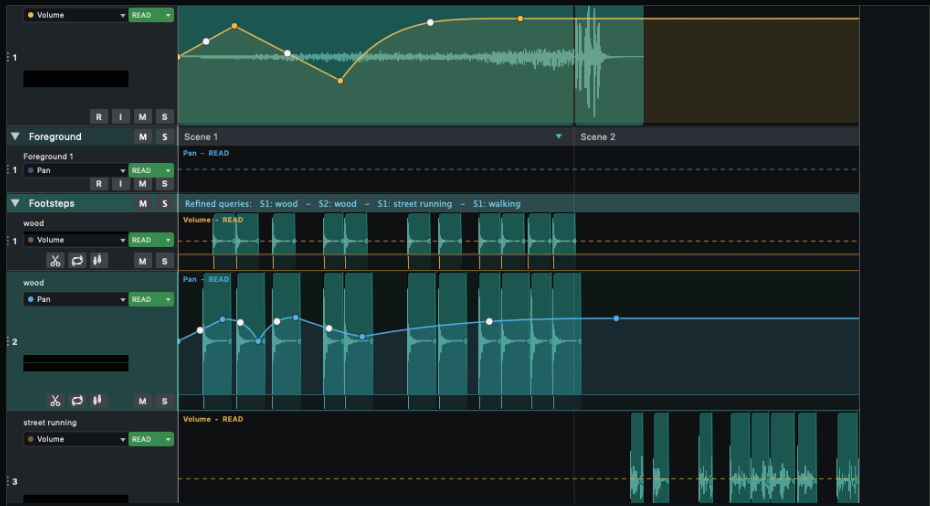Click scissors icon on wood Volume track
The width and height of the screenshot is (930, 506).
tap(55, 260)
